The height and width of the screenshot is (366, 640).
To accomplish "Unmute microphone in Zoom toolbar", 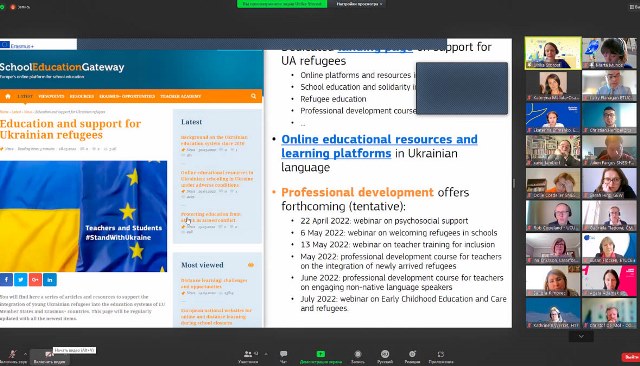I will tap(12, 356).
